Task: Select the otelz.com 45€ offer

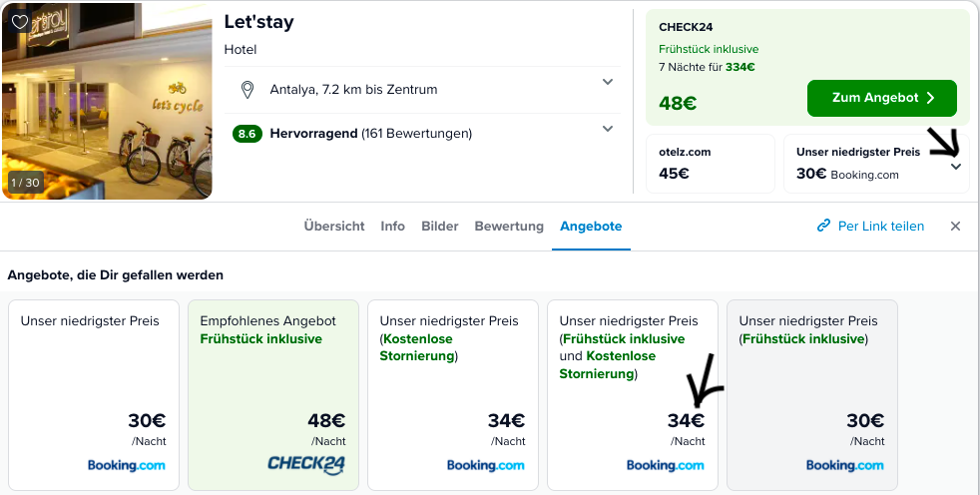Action: pyautogui.click(x=710, y=164)
